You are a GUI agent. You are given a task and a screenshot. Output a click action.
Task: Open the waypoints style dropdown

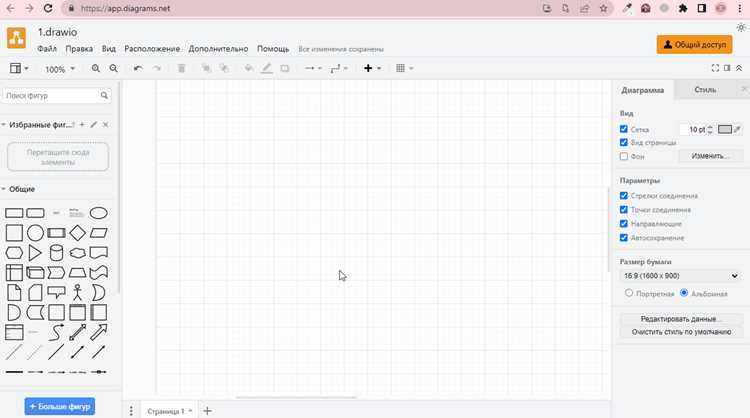pyautogui.click(x=339, y=68)
